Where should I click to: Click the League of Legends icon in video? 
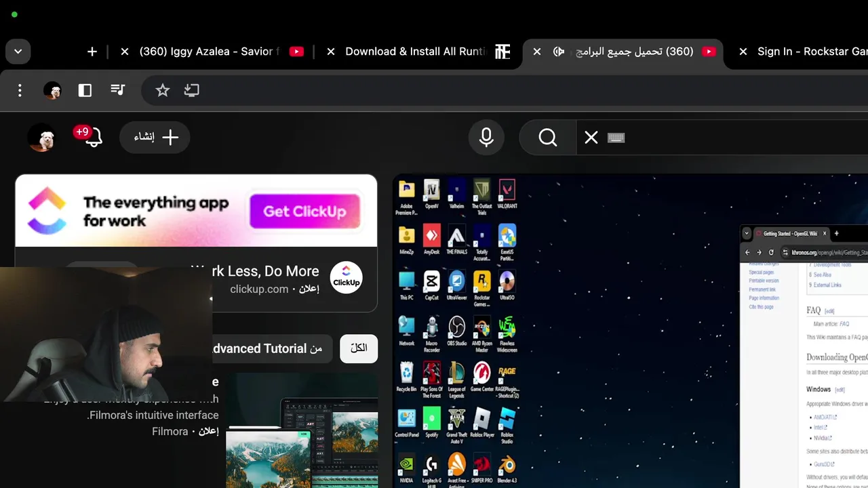456,379
